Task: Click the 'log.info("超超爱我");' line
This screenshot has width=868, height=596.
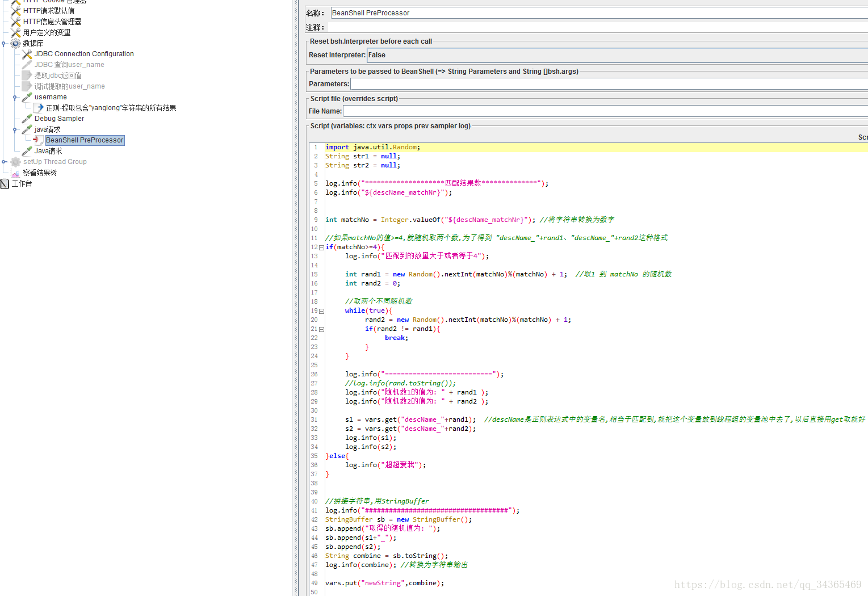Action: [385, 465]
